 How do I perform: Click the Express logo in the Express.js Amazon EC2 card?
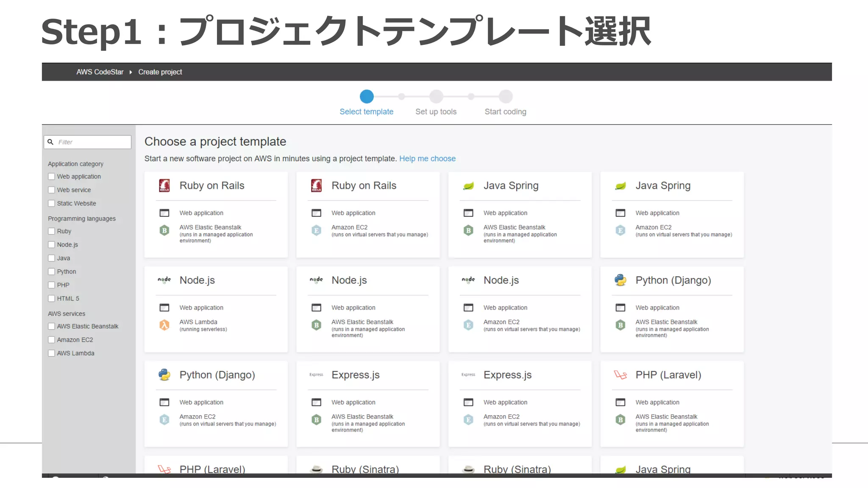[468, 375]
